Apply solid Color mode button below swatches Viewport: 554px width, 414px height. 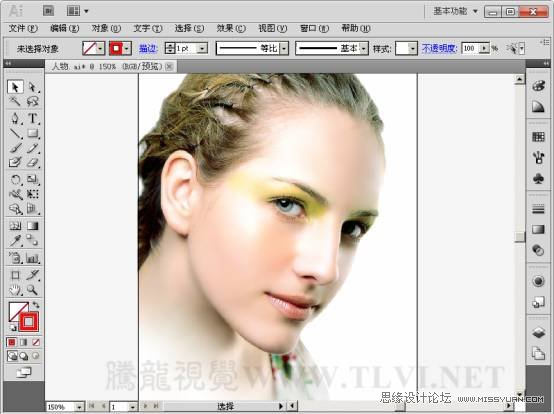(12, 342)
